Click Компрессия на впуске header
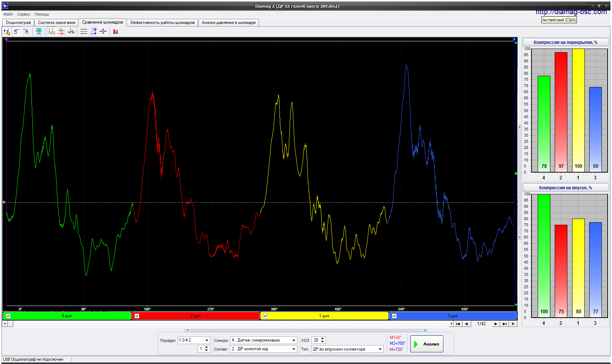 tap(565, 188)
